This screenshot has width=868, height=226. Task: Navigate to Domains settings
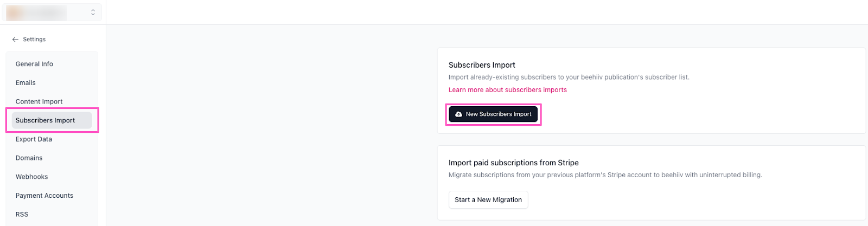[x=29, y=158]
